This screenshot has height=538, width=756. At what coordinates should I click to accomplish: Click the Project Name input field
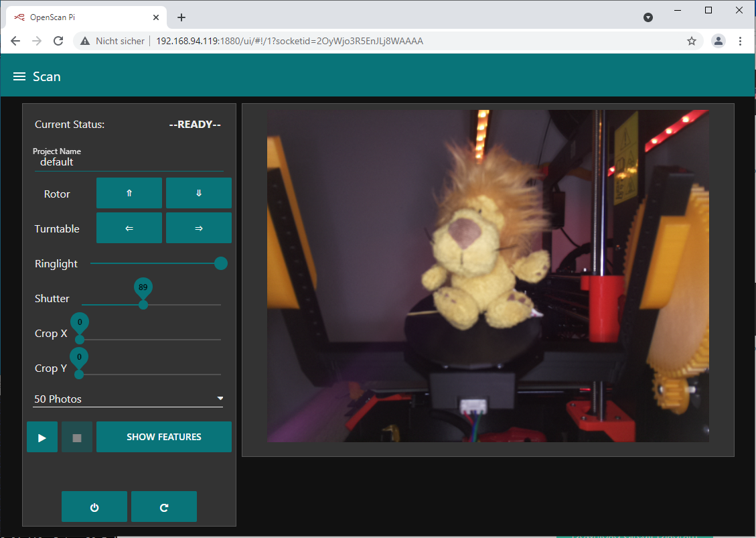point(129,162)
